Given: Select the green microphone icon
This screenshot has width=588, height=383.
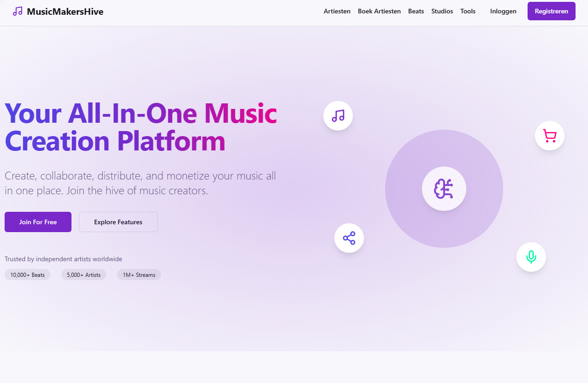Looking at the screenshot, I should pos(531,257).
